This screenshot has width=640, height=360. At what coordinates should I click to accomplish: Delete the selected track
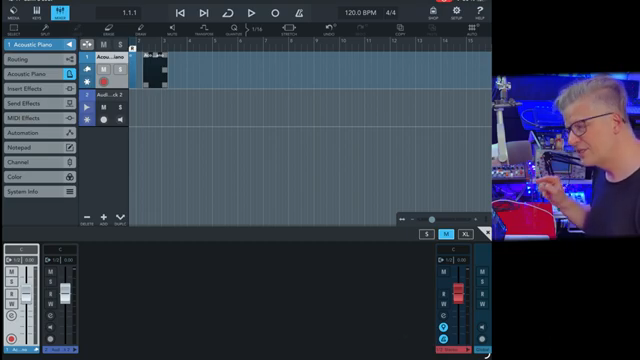[87, 219]
